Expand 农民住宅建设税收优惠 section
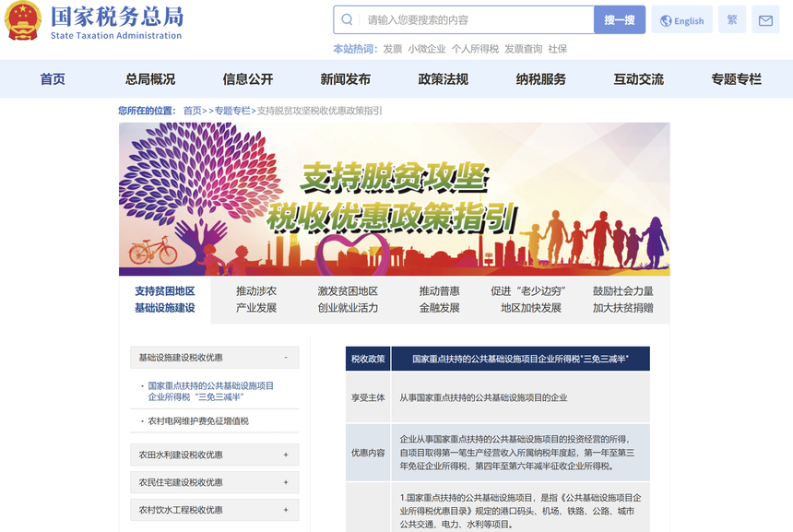This screenshot has height=532, width=793. 215,482
